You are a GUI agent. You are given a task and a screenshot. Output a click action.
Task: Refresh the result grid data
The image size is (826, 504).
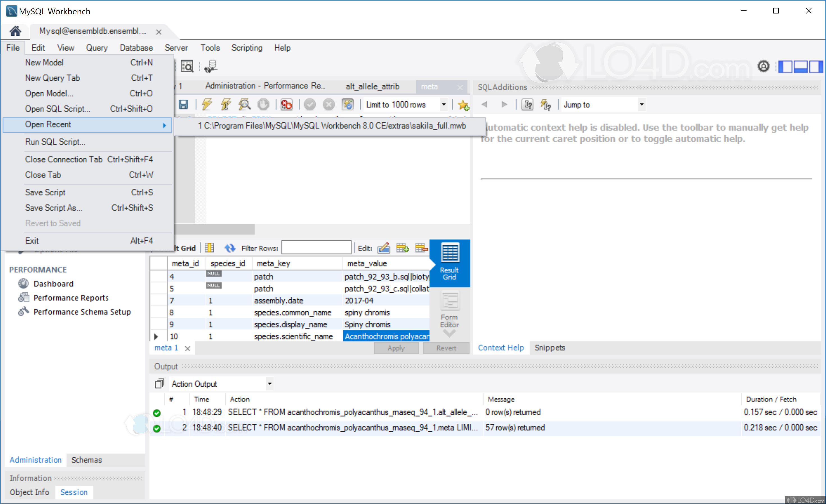pos(230,248)
